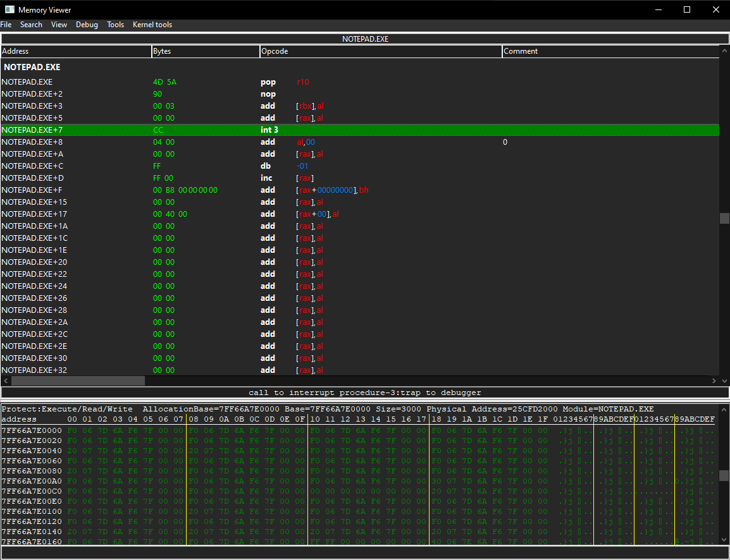Viewport: 730px width, 560px height.
Task: Open the View menu
Action: 59,25
